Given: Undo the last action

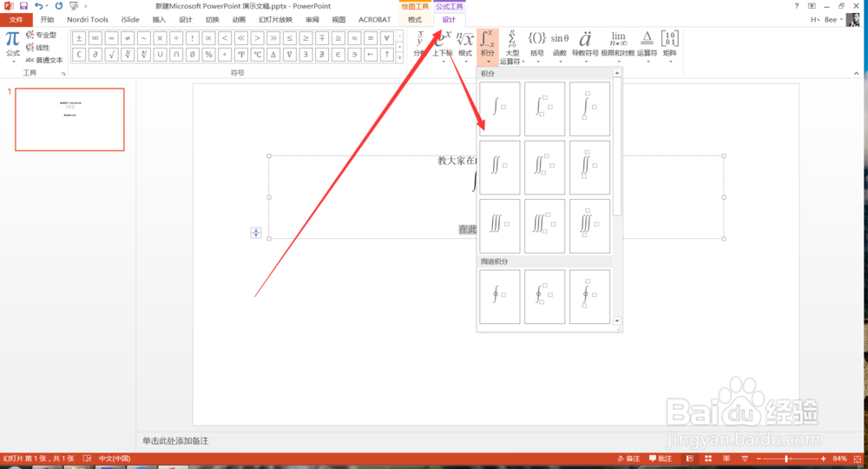Looking at the screenshot, I should pos(38,5).
